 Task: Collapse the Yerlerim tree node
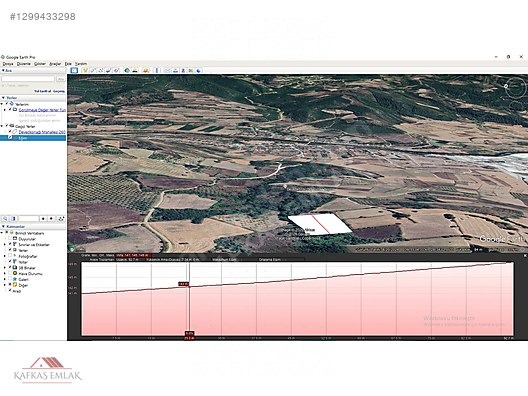click(x=2, y=104)
